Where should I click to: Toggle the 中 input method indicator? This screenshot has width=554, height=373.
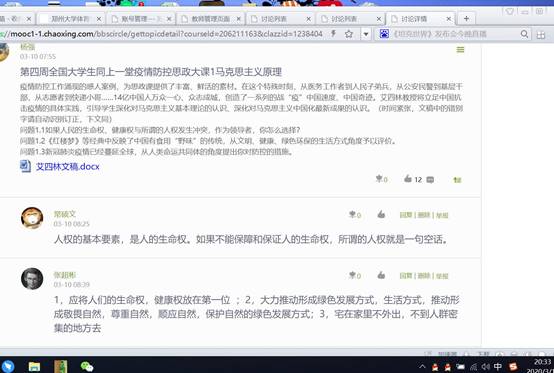[x=497, y=367]
